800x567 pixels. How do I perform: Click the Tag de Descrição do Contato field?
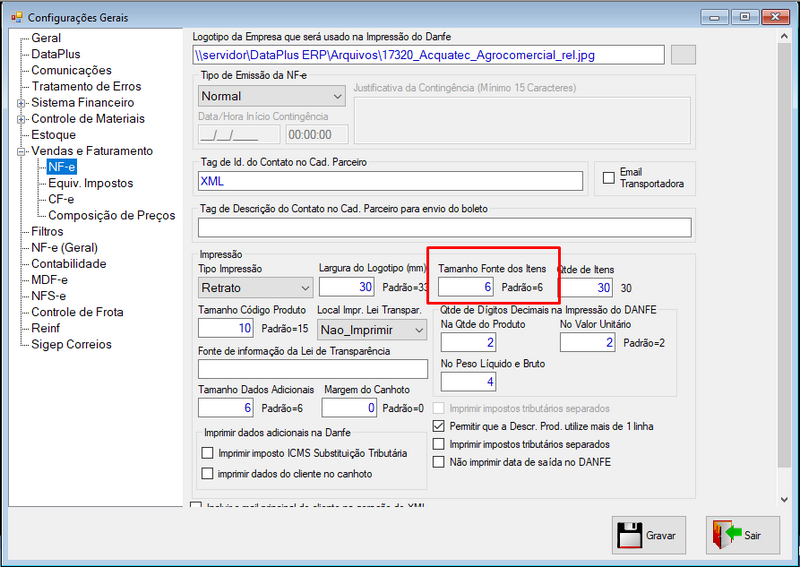(x=444, y=228)
